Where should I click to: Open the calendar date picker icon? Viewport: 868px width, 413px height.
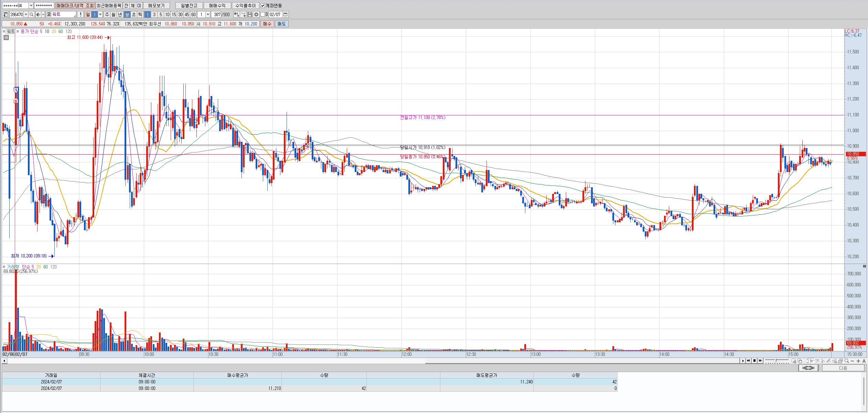coord(285,14)
